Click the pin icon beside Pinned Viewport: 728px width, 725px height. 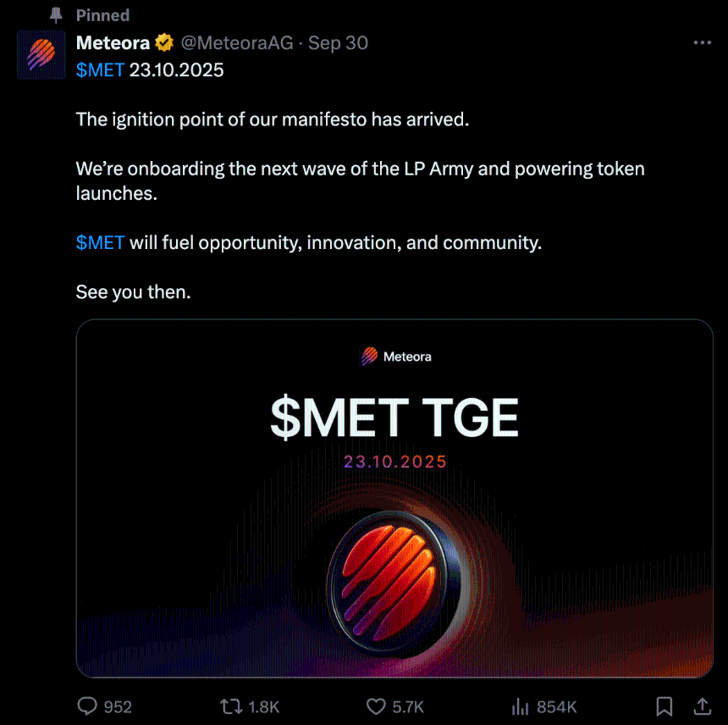click(57, 15)
